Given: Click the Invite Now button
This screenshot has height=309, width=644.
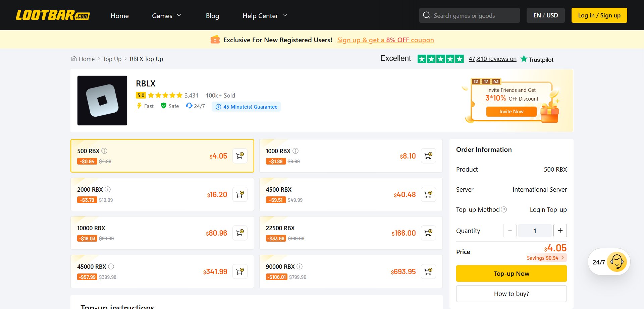Looking at the screenshot, I should (511, 112).
